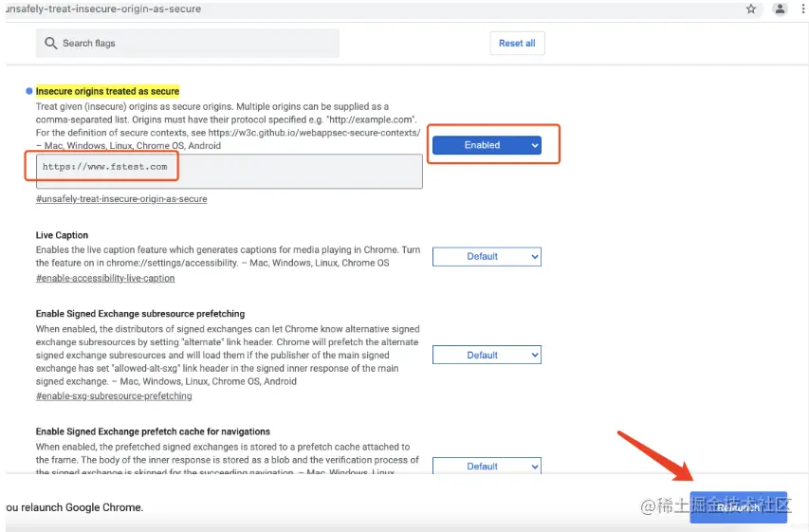Click the 'ou relaunch Google Chrome.' notice text
This screenshot has height=532, width=809.
click(x=75, y=507)
